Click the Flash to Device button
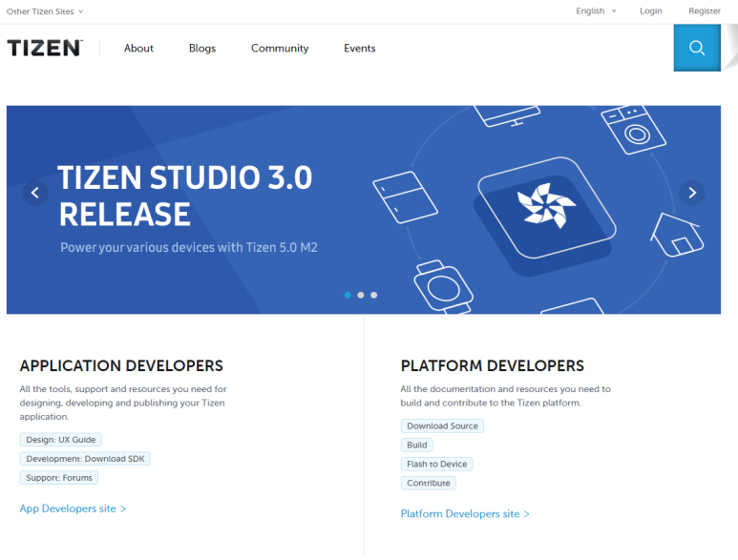This screenshot has height=560, width=738. coord(436,464)
